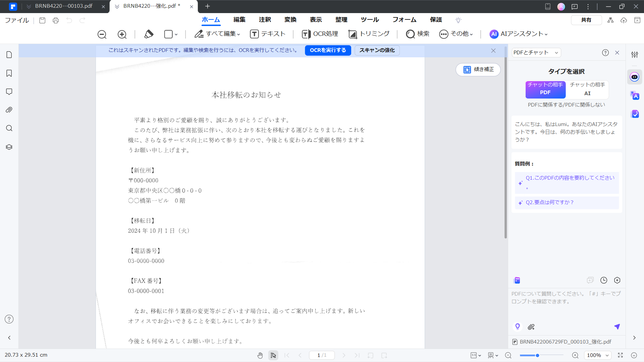Collapse left sidebar with arrow
This screenshot has width=644, height=362.
(9, 338)
